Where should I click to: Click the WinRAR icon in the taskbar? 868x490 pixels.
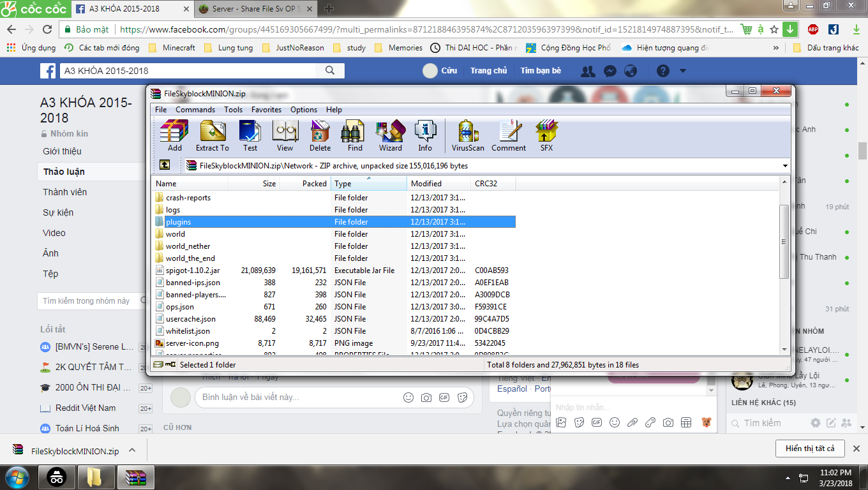(136, 477)
